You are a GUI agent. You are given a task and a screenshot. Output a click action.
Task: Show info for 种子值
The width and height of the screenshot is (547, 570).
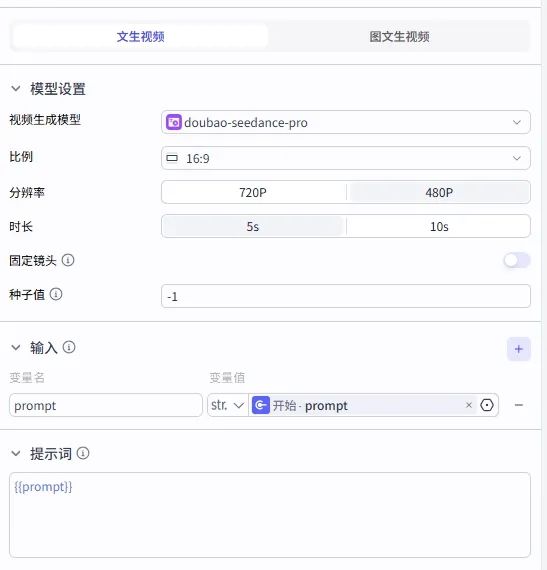56,294
